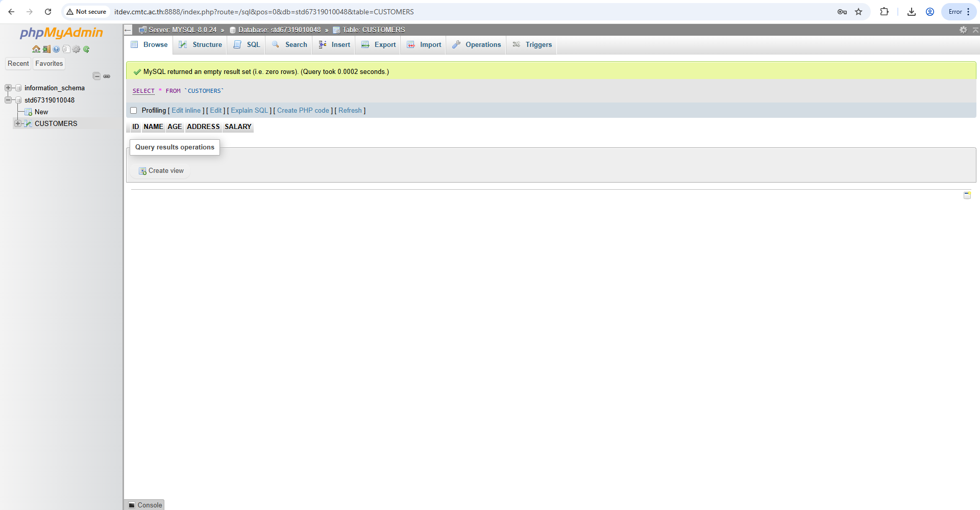Collapse the std67319010048 database node
Viewport: 980px width, 510px height.
tap(8, 100)
